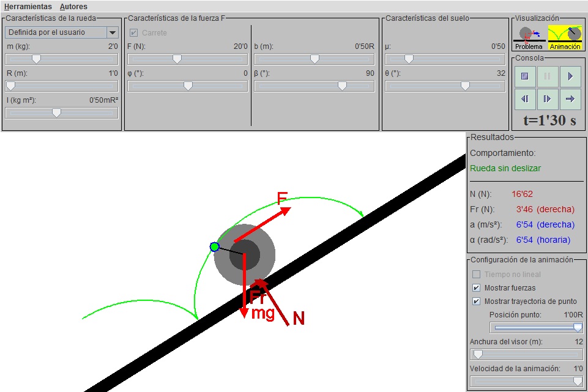Image resolution: width=588 pixels, height=392 pixels.
Task: Click the right-arrow button in Consola
Action: (570, 98)
